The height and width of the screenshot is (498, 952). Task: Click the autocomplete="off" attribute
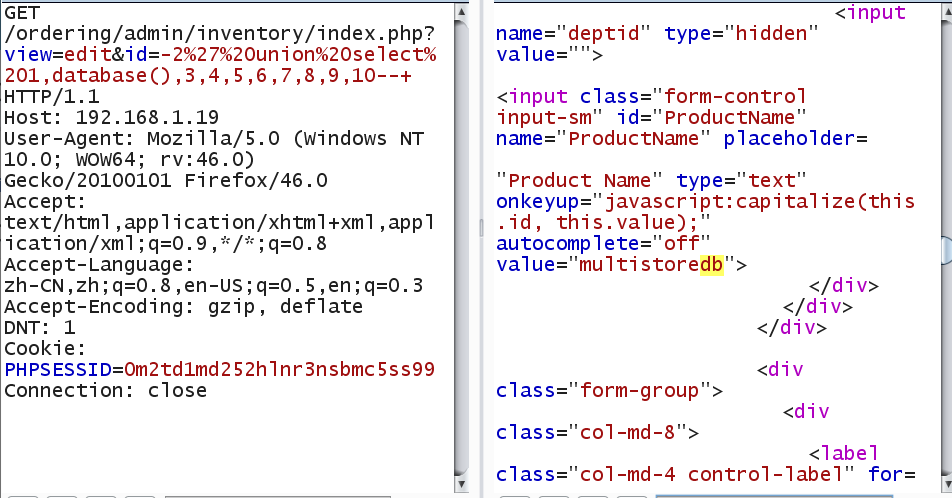603,244
